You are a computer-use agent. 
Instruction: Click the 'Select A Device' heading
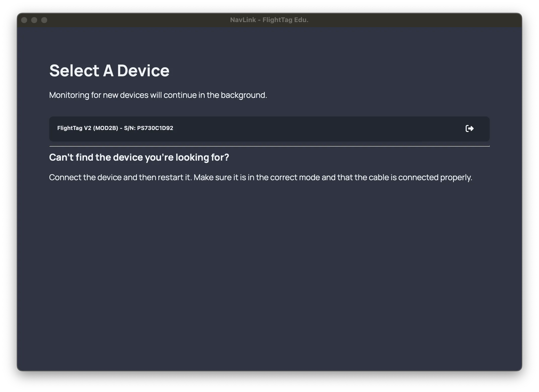[110, 71]
